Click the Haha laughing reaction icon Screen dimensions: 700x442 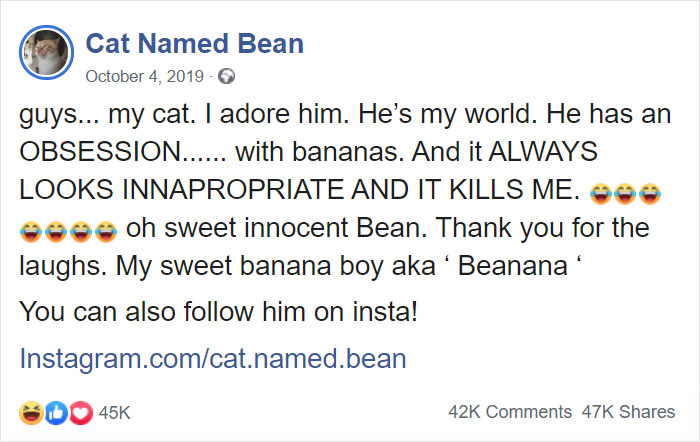coord(29,412)
